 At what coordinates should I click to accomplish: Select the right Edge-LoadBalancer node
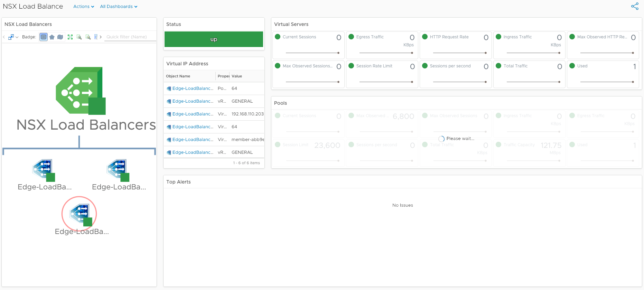pyautogui.click(x=118, y=170)
